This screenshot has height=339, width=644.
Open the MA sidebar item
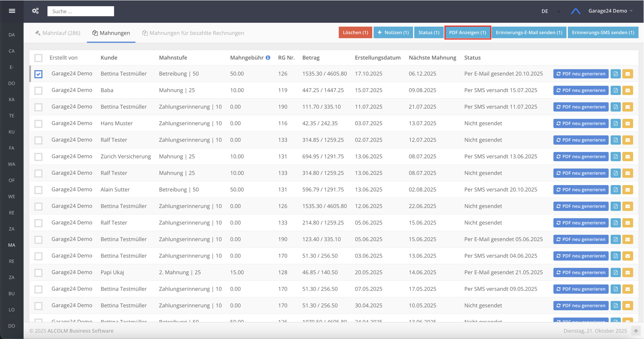point(12,245)
